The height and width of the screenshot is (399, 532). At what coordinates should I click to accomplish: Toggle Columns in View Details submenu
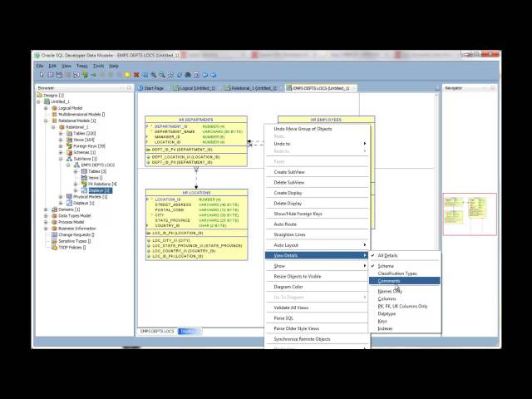pos(405,299)
